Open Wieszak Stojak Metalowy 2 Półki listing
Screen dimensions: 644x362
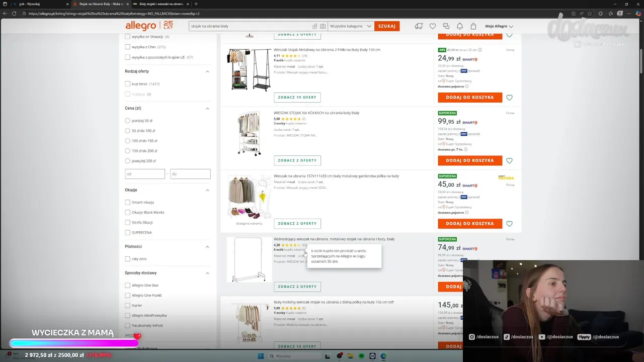[x=327, y=50]
